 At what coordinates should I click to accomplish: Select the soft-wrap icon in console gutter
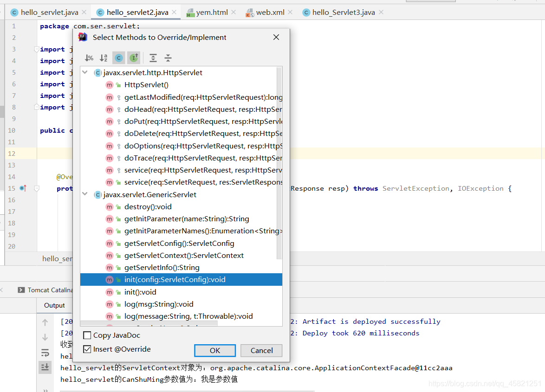pyautogui.click(x=45, y=353)
